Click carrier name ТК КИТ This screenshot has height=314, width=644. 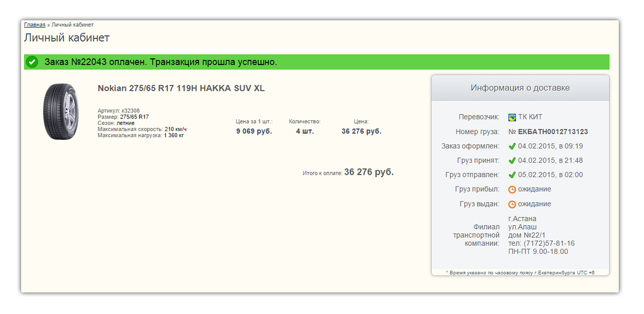click(x=530, y=117)
